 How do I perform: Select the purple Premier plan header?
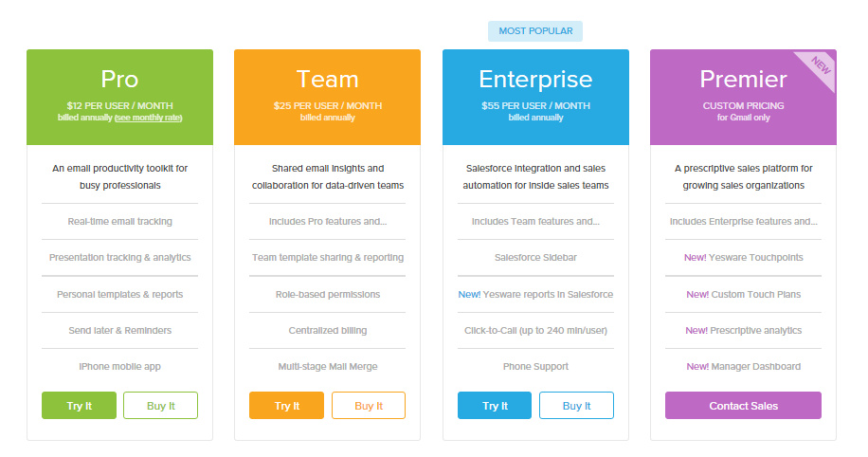tap(743, 97)
